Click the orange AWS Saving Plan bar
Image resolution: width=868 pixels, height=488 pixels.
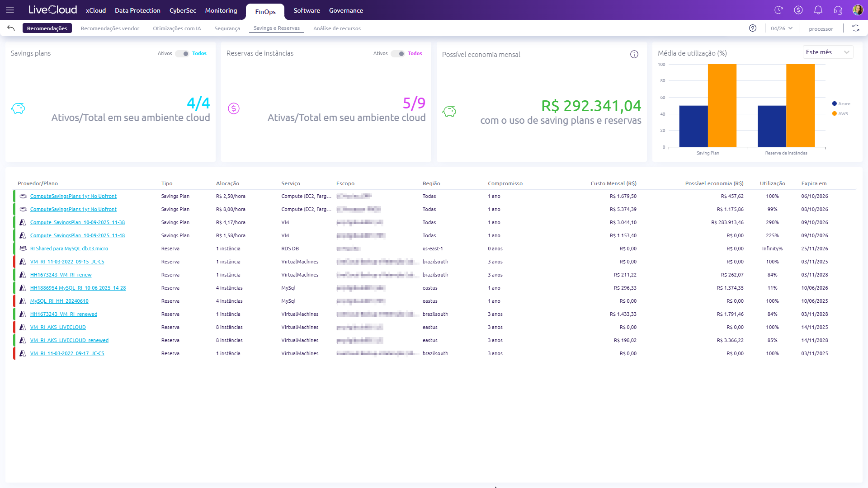[722, 105]
